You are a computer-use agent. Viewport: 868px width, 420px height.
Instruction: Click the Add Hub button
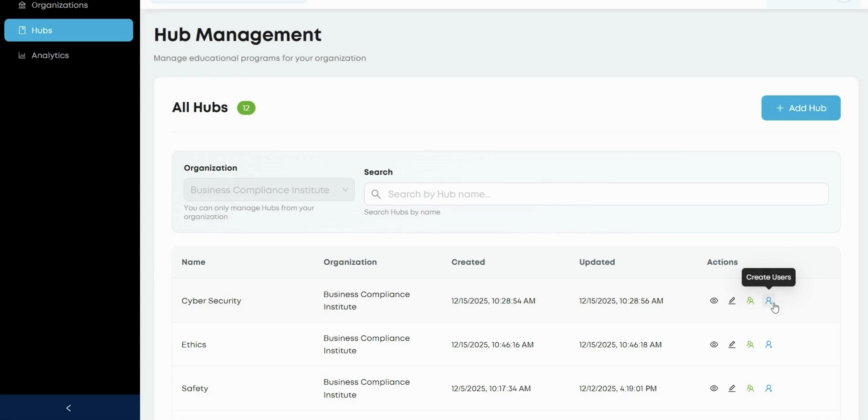801,108
